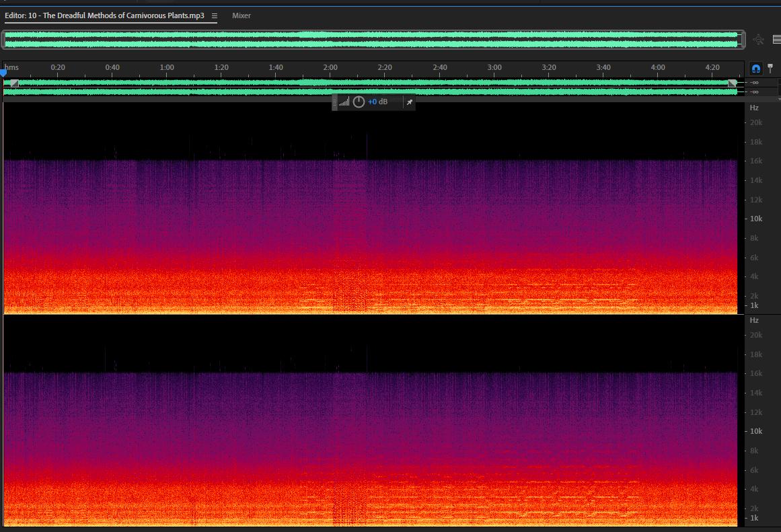
Task: Click the HUD volume bars icon
Action: (x=344, y=102)
